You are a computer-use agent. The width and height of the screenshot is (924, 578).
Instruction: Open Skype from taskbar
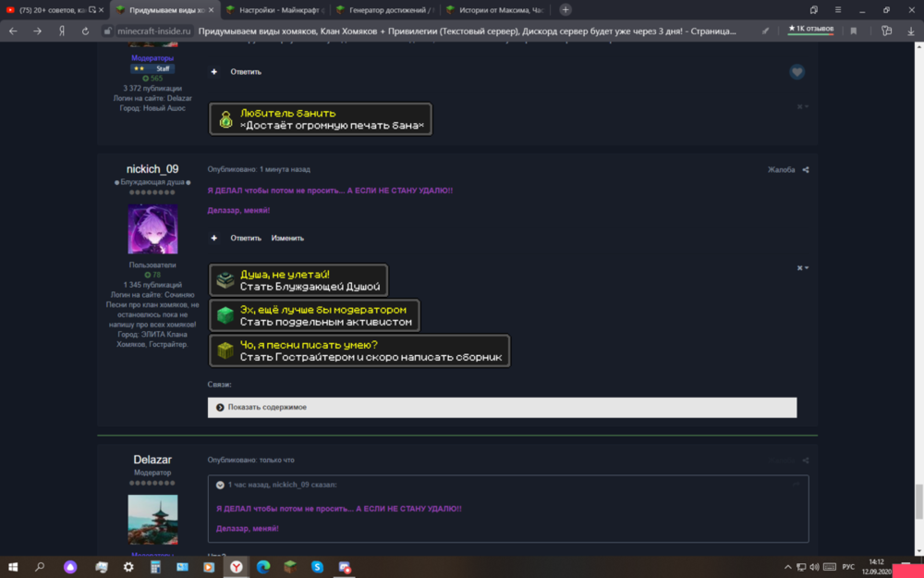pyautogui.click(x=317, y=567)
